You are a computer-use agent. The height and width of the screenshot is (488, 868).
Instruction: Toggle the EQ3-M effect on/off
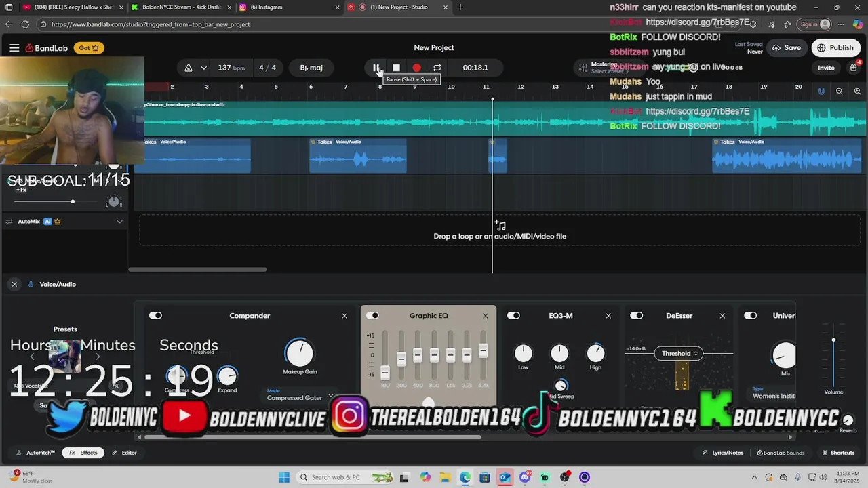pyautogui.click(x=513, y=316)
